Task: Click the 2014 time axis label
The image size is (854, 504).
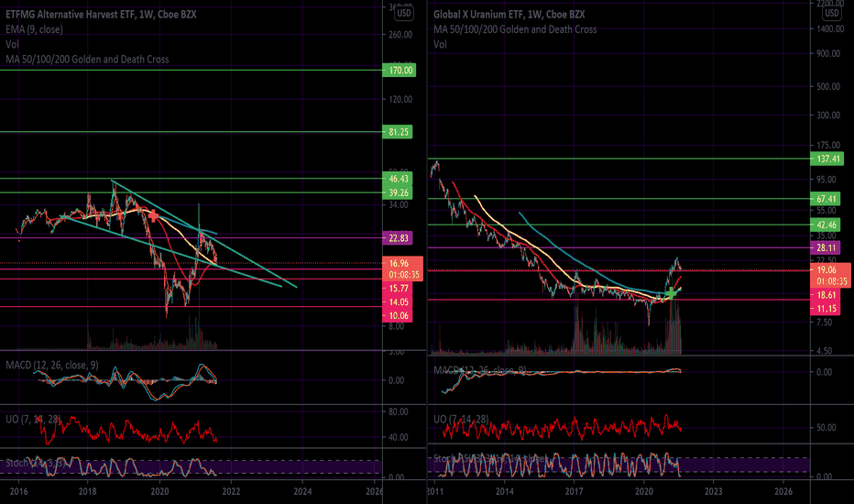Action: [504, 491]
